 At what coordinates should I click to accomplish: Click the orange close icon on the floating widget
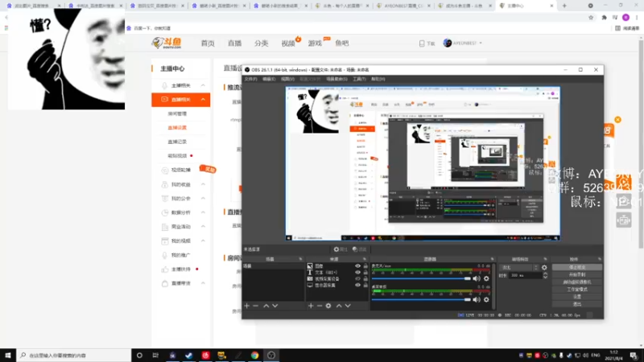[x=617, y=120]
